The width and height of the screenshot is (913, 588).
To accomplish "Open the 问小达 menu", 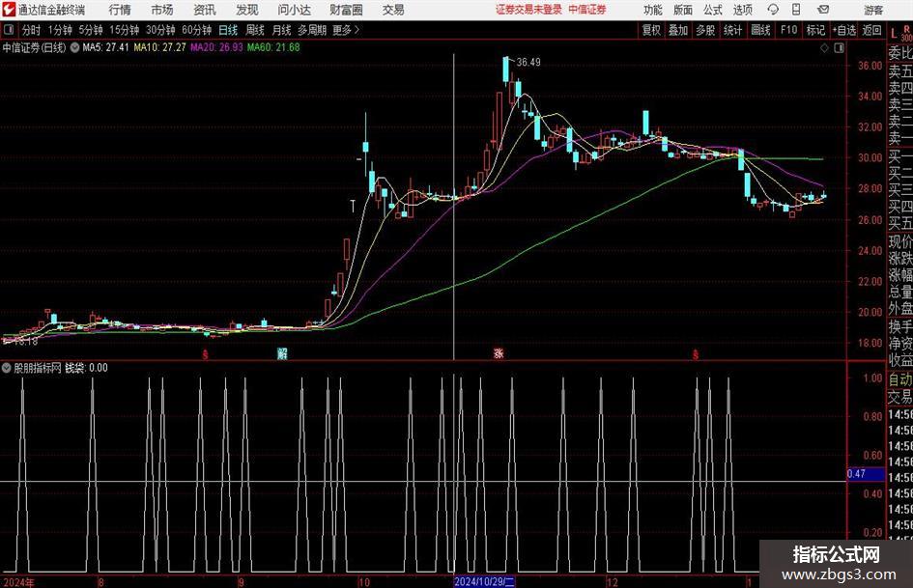I will click(x=294, y=10).
